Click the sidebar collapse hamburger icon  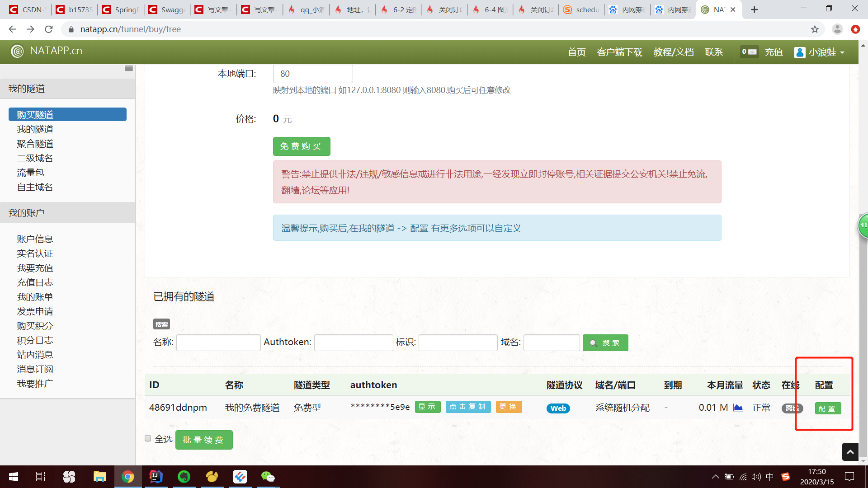point(129,68)
